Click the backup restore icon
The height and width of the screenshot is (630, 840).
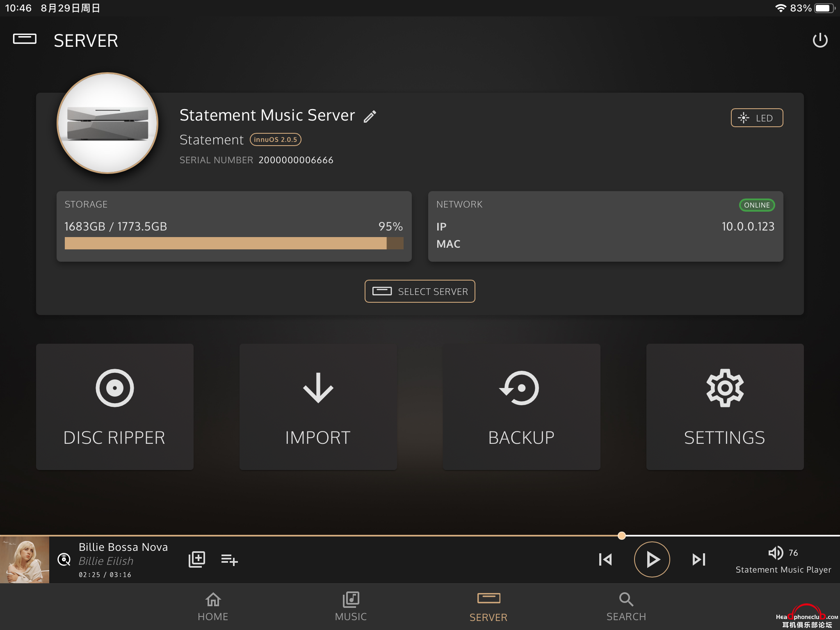pos(520,388)
